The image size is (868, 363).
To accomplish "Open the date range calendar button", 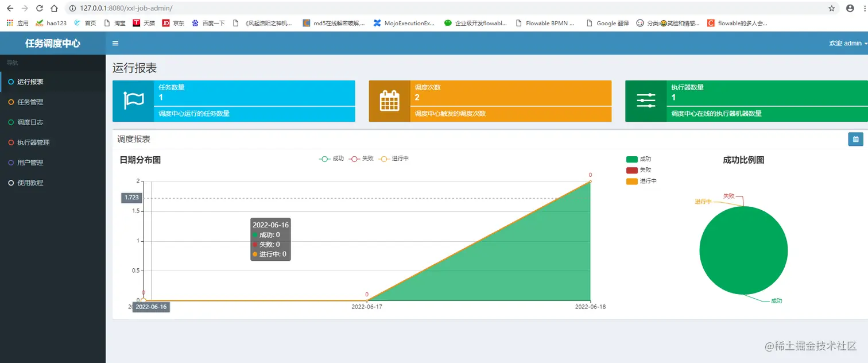I will (855, 139).
